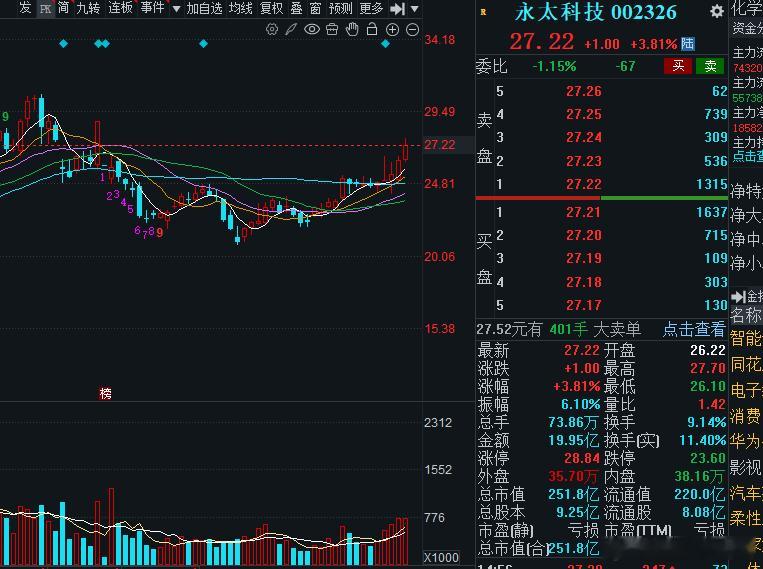Select buy level 4 price 27.18

pos(583,282)
